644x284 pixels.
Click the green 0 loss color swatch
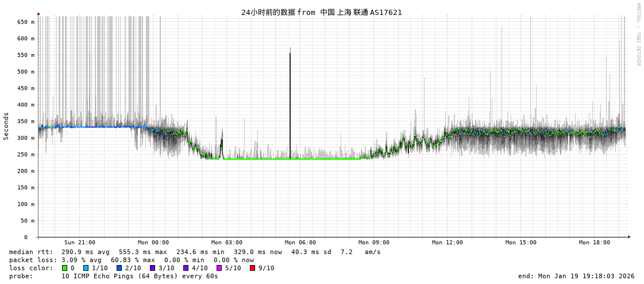tap(65, 268)
